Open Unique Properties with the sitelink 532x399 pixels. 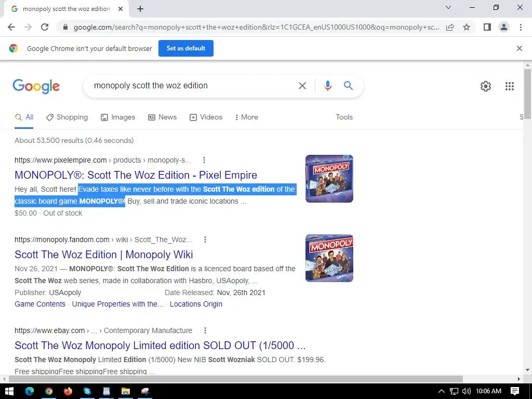pyautogui.click(x=117, y=304)
